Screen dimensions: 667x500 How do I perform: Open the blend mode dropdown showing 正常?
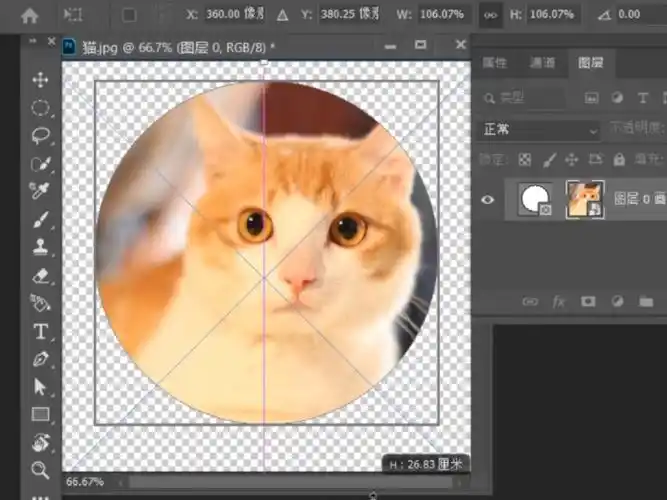coord(539,130)
